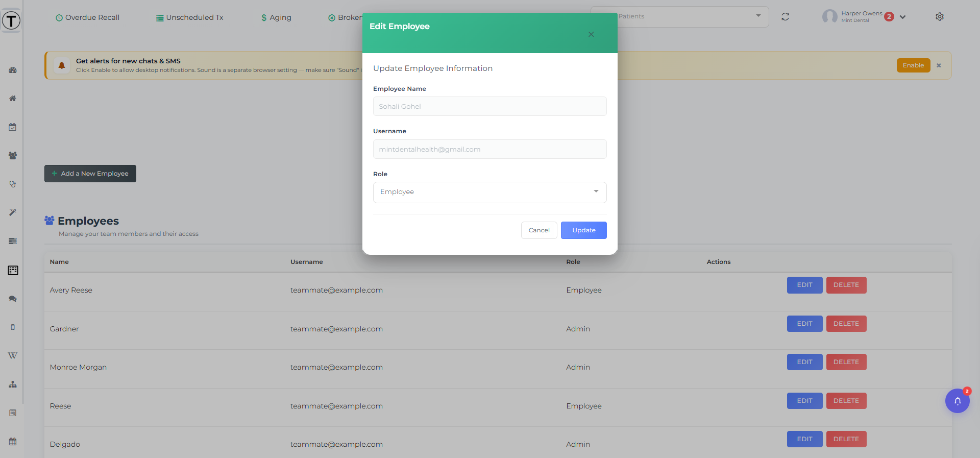Screen dimensions: 980x458
Task: Open the Role dropdown in the dialog
Action: (x=490, y=192)
